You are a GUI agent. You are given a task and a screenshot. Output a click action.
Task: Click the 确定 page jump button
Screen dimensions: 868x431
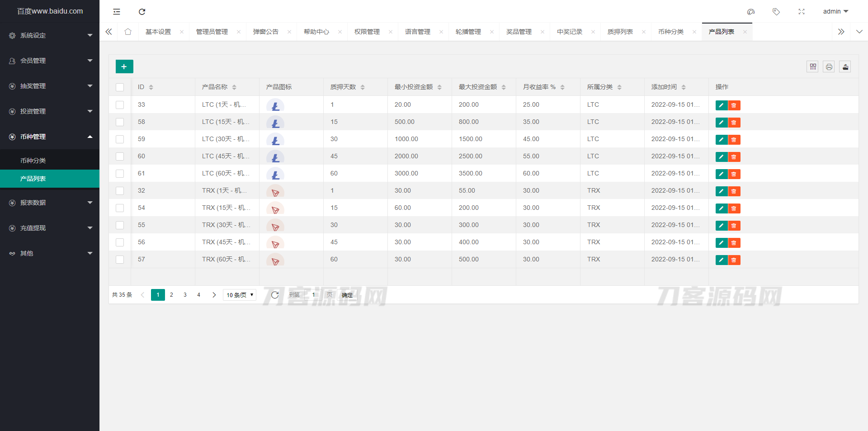click(347, 295)
